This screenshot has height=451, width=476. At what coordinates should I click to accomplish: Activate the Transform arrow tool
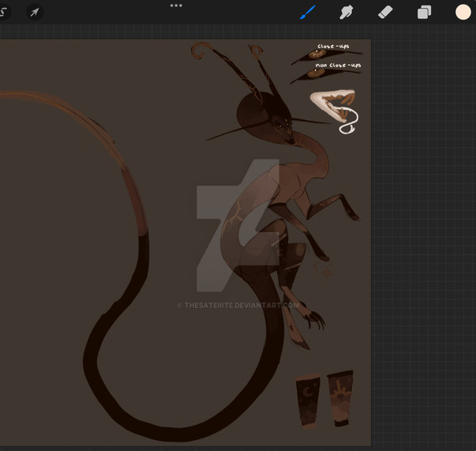point(34,13)
